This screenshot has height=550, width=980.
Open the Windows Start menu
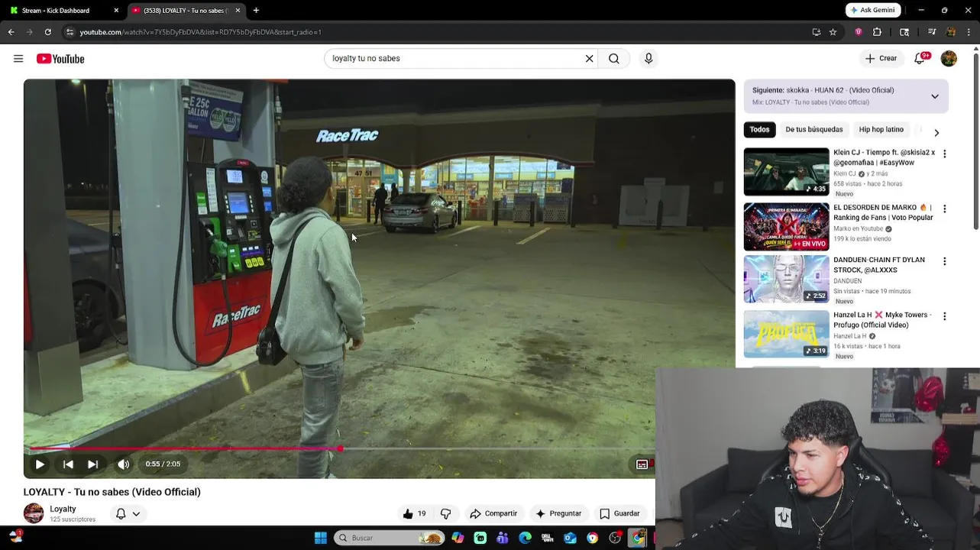pos(321,538)
